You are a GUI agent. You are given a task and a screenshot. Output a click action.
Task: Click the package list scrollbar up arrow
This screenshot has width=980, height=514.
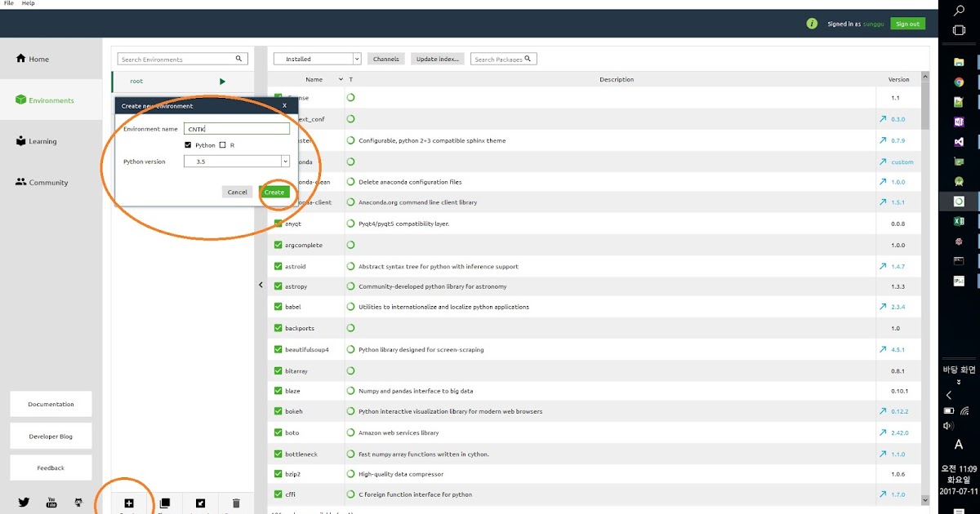coord(925,77)
